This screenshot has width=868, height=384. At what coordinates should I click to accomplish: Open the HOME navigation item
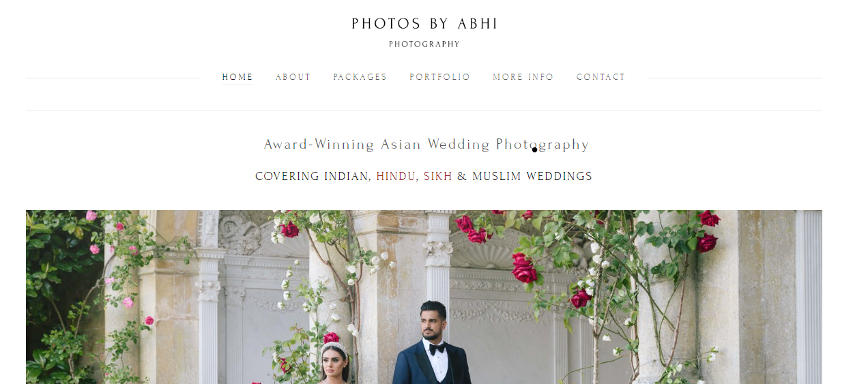point(237,77)
